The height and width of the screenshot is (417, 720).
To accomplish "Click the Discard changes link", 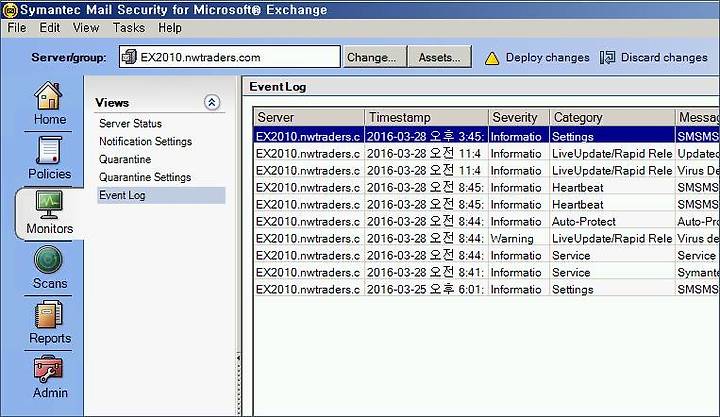I will pos(664,57).
